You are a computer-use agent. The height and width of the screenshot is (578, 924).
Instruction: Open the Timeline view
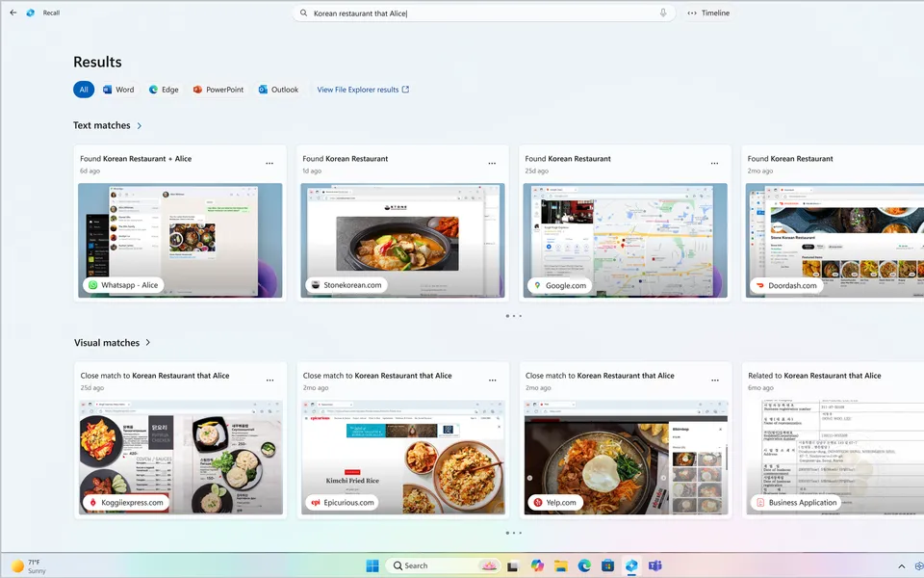pyautogui.click(x=709, y=13)
